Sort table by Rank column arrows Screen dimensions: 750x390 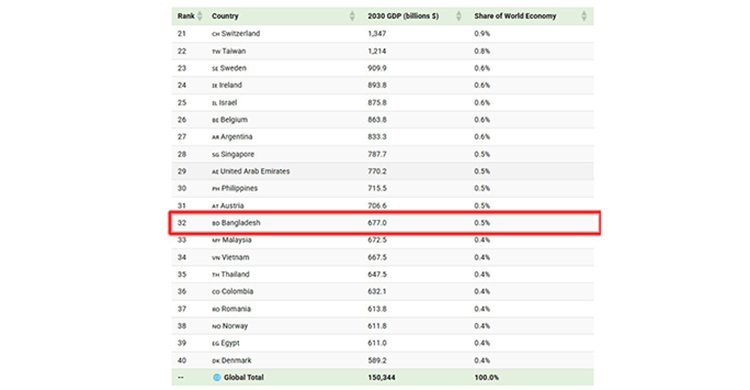click(x=199, y=16)
